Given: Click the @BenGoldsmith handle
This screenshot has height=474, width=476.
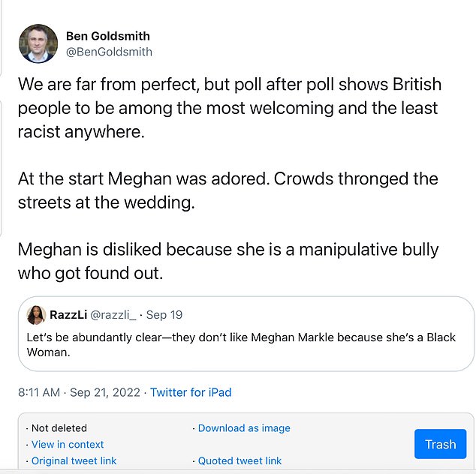Looking at the screenshot, I should point(109,52).
